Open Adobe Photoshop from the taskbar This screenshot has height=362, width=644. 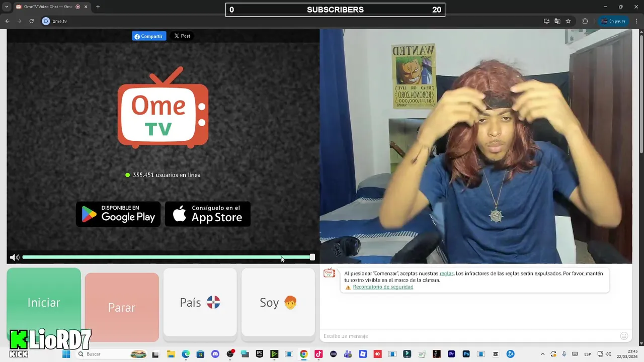(466, 354)
